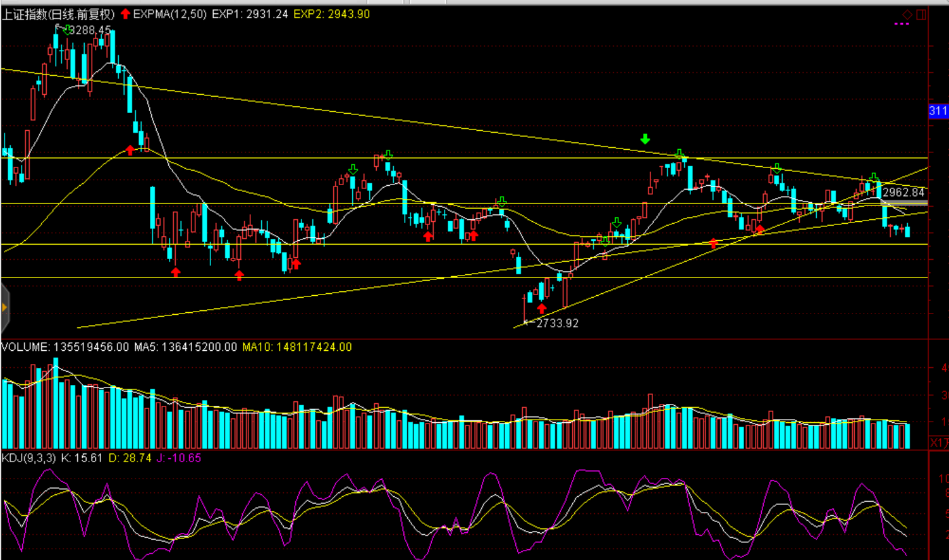Click the VOLUME indicator label
Viewport: 949px width, 560px height.
tap(25, 347)
